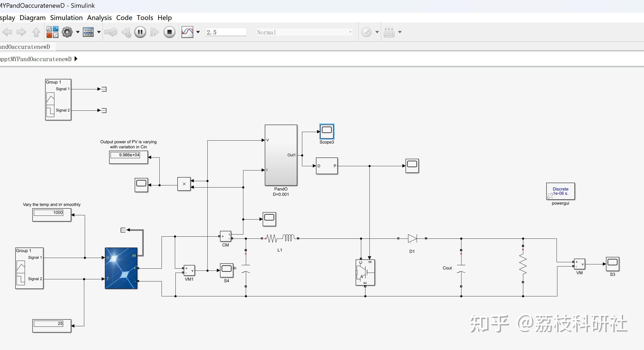Pause the running simulation
This screenshot has width=644, height=350.
[140, 32]
